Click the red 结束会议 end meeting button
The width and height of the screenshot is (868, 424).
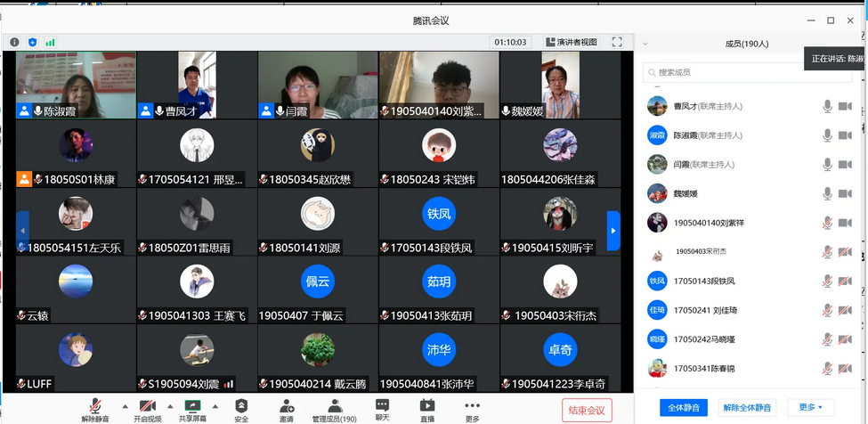(x=587, y=410)
